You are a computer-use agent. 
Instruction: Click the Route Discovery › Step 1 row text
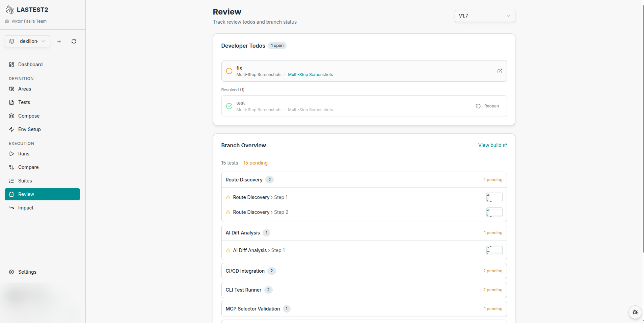(260, 197)
